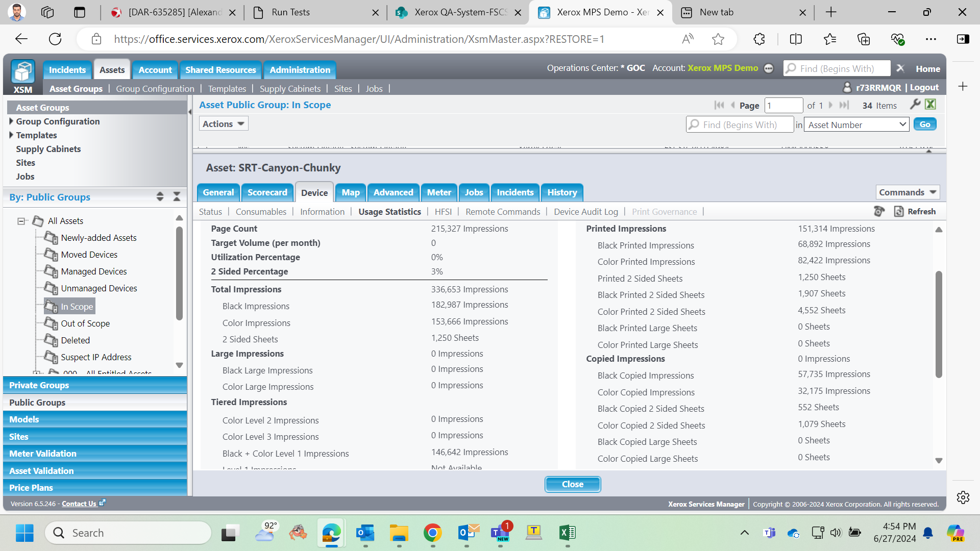Switch to the Meter tab
The width and height of the screenshot is (980, 551).
coord(439,192)
